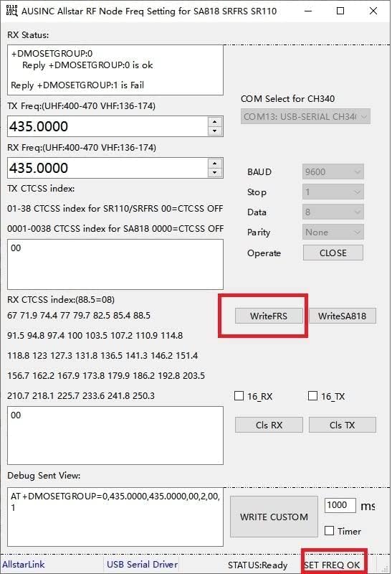Open the COM Select for CH340 dropdown
This screenshot has width=392, height=574.
pos(305,117)
